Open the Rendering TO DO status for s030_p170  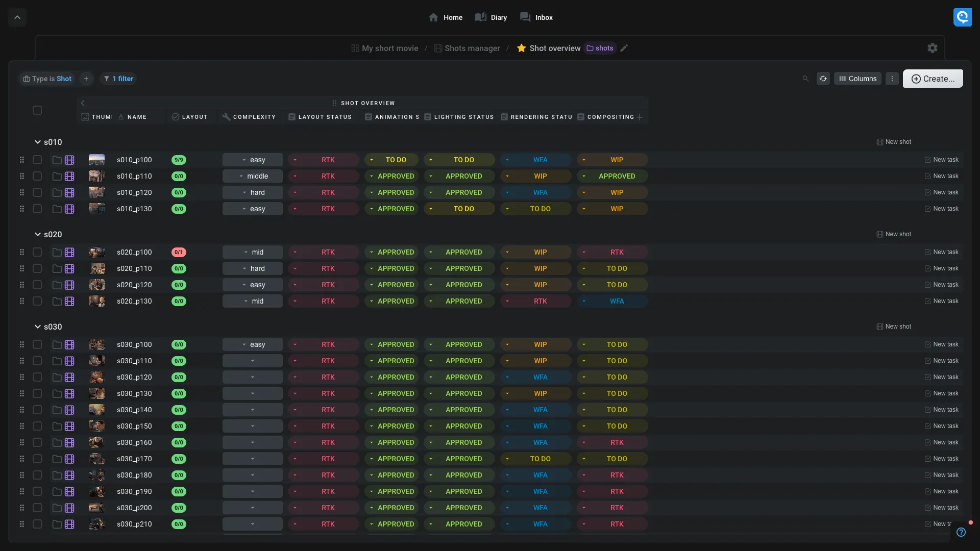coord(535,459)
